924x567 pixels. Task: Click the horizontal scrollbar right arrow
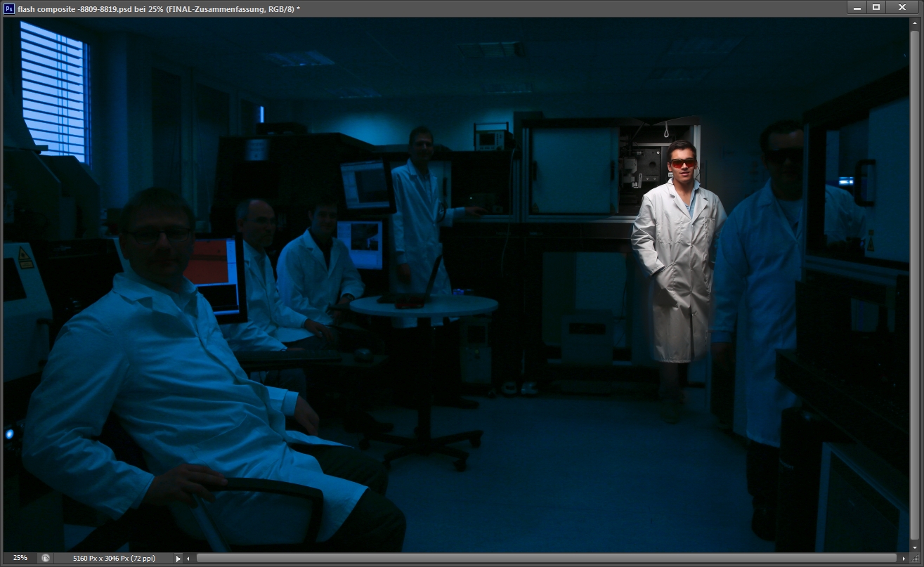pos(904,559)
